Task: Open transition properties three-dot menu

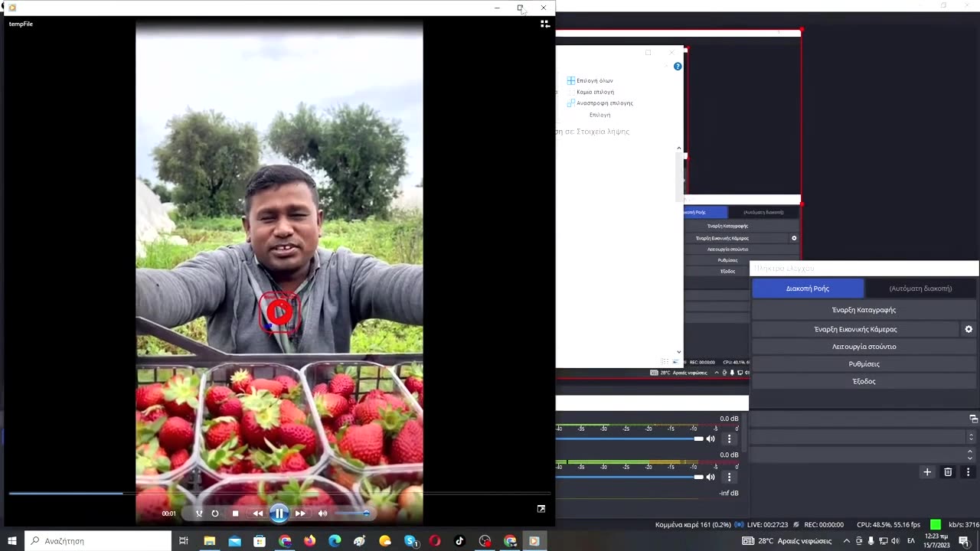Action: tap(968, 472)
